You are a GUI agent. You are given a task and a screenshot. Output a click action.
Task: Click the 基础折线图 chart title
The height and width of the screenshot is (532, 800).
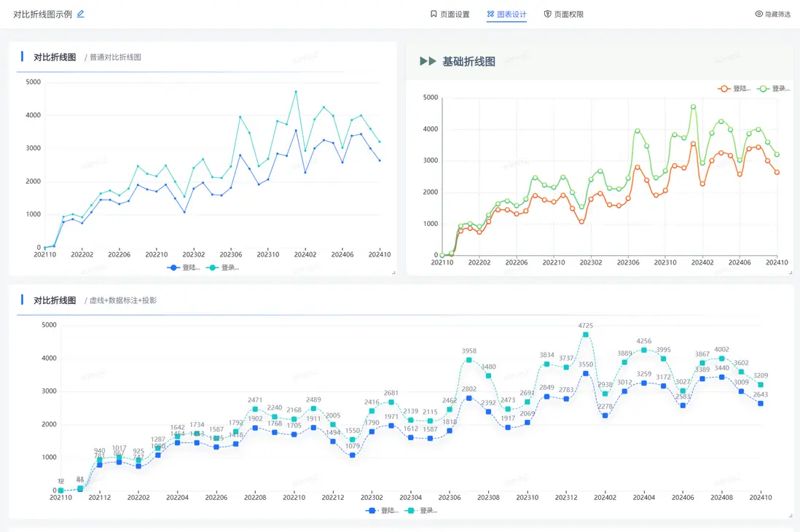click(468, 62)
